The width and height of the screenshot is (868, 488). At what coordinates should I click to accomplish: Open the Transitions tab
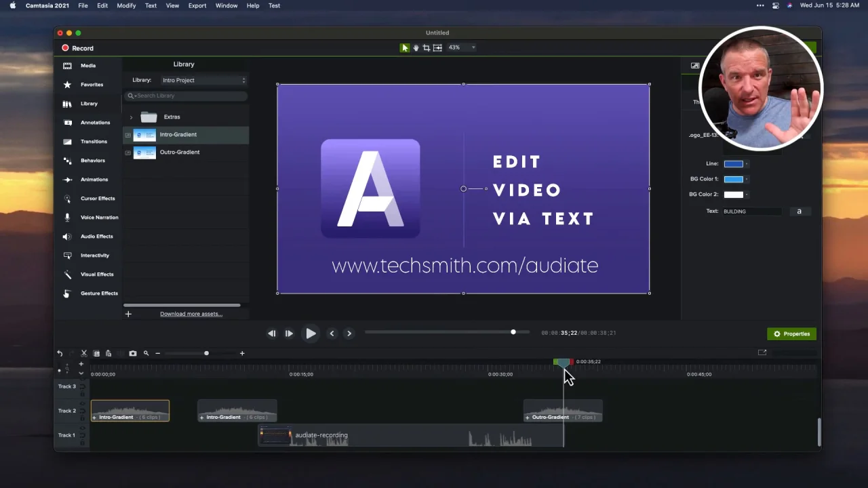coord(94,142)
